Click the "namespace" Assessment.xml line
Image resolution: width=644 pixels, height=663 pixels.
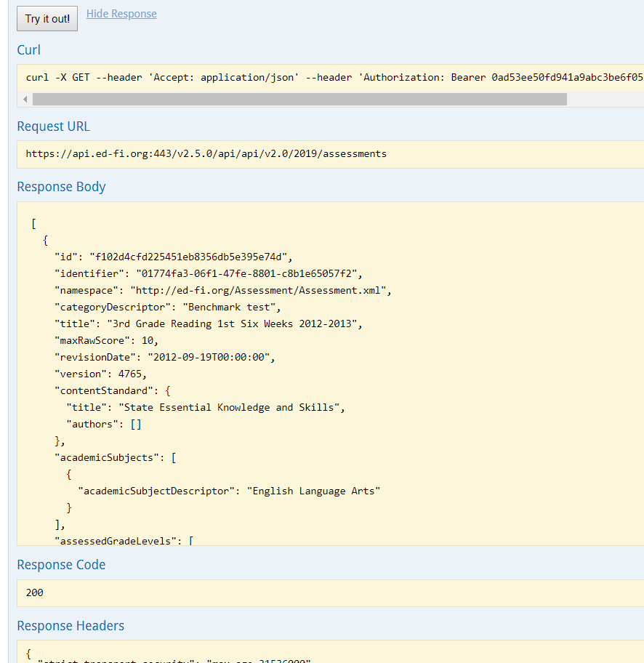point(223,291)
